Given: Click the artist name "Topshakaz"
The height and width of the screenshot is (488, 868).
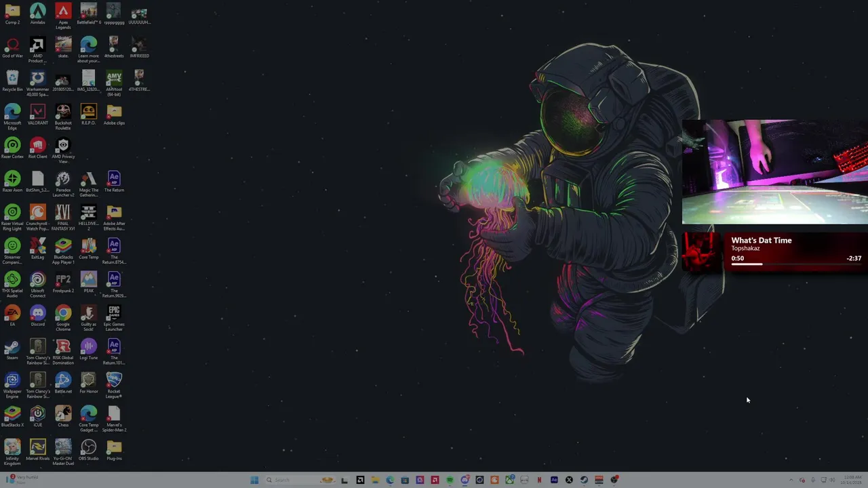Looking at the screenshot, I should point(745,249).
